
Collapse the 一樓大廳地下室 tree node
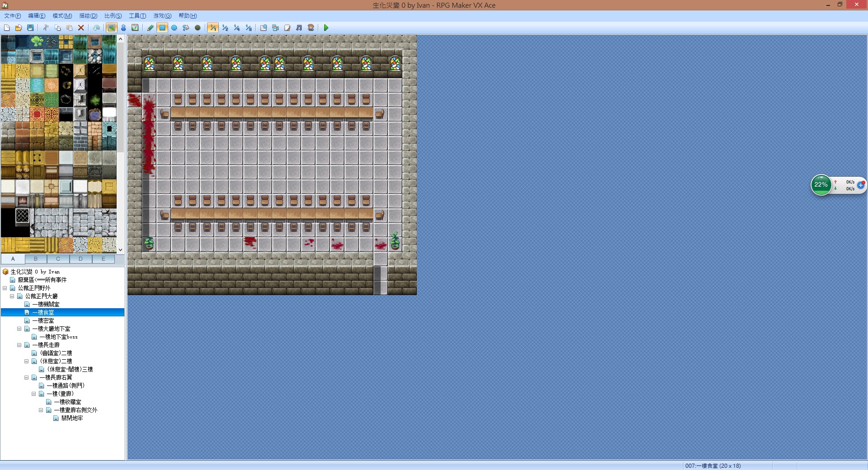tap(19, 329)
